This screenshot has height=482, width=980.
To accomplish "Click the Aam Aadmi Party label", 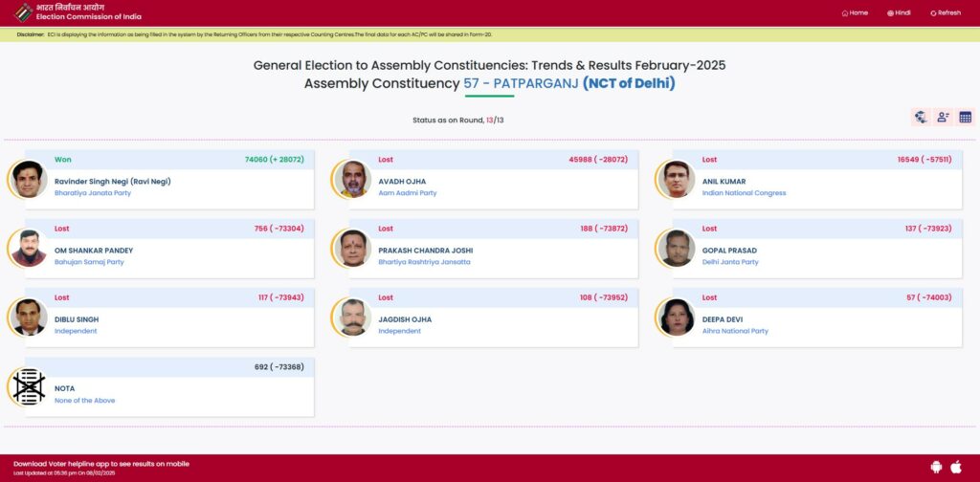I will pos(408,193).
